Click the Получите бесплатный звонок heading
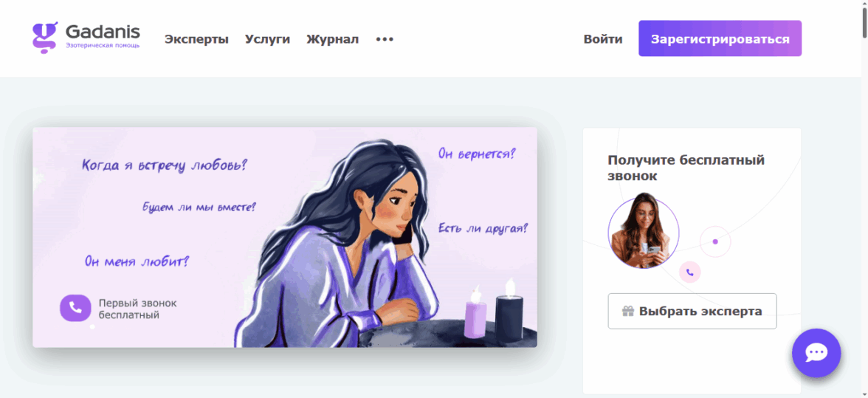The height and width of the screenshot is (398, 868). pos(686,168)
